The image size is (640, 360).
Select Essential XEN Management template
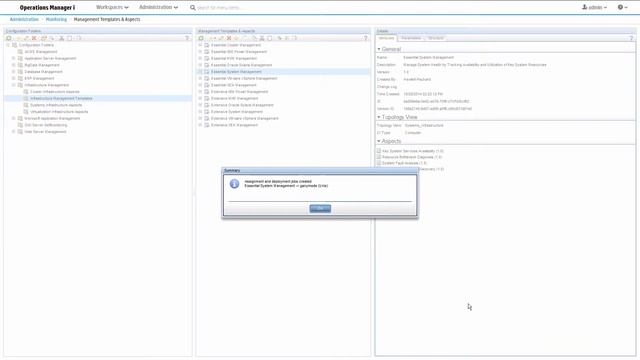click(x=233, y=85)
